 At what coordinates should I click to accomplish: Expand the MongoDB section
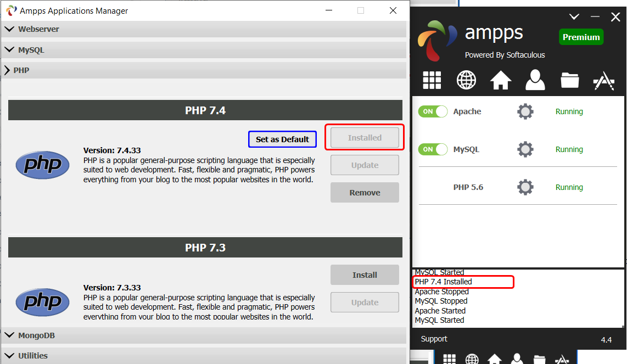coord(204,335)
